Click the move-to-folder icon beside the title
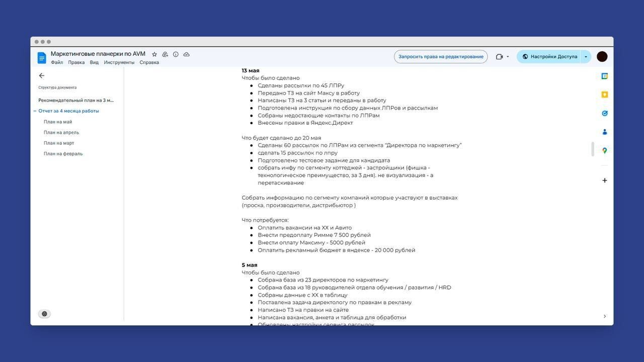This screenshot has width=644, height=362. pyautogui.click(x=165, y=54)
